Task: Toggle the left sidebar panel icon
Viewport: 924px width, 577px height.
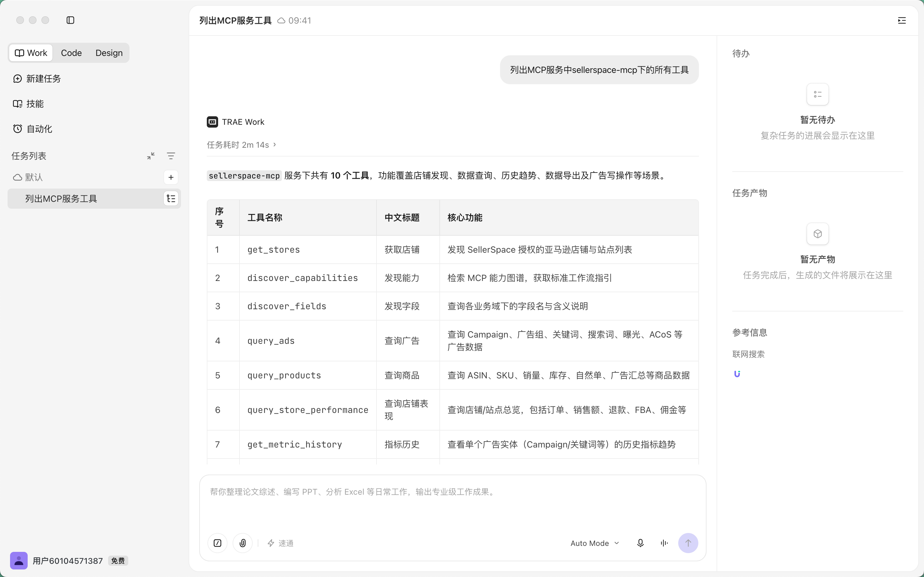Action: click(70, 20)
